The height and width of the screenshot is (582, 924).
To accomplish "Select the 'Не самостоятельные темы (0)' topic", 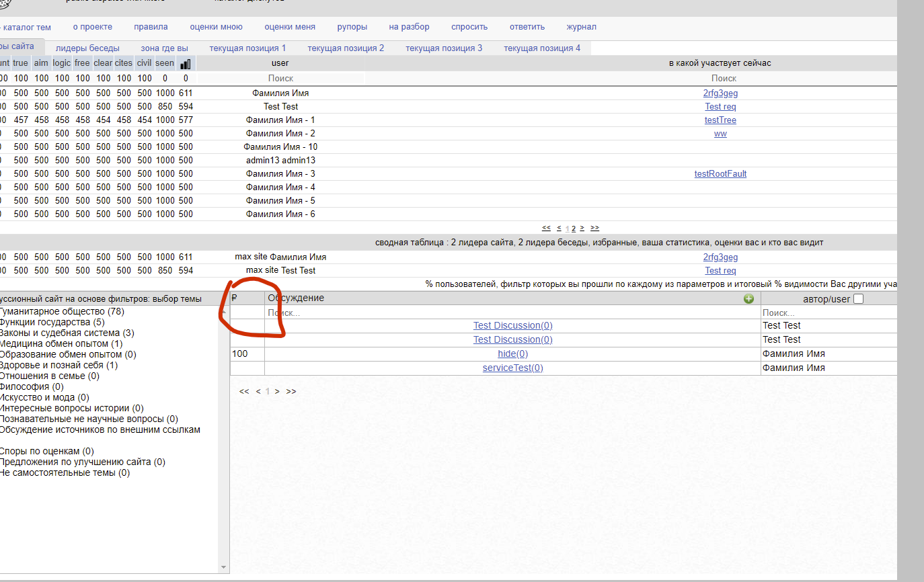I will [x=65, y=473].
